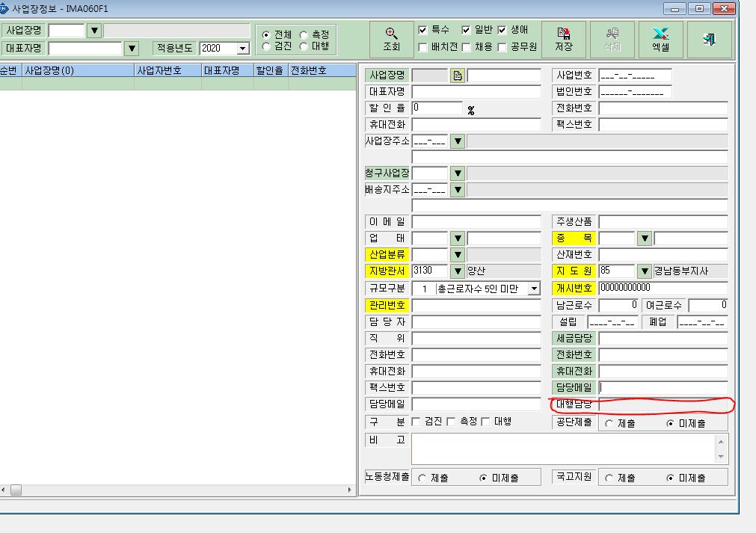Sort by 사업자번호 column header

pyautogui.click(x=168, y=70)
